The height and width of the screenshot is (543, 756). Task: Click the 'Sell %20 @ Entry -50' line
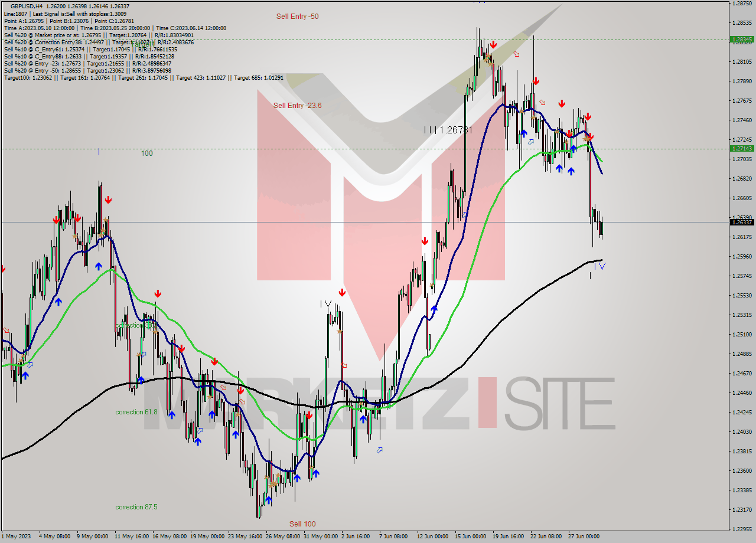[x=87, y=70]
